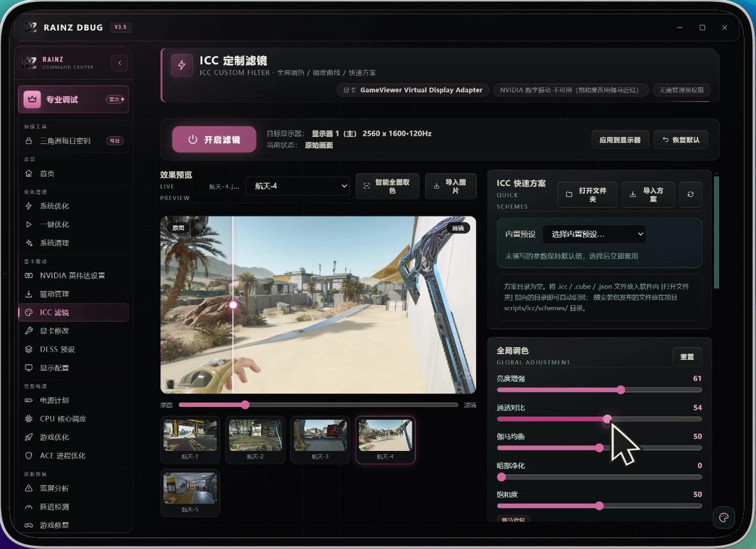Click 导入图片 button
The width and height of the screenshot is (756, 549).
pos(451,186)
